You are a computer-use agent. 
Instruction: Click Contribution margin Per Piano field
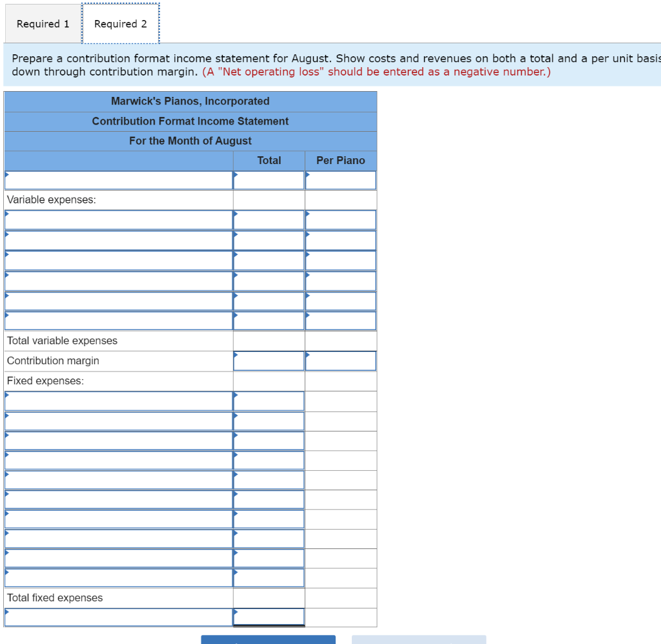341,361
